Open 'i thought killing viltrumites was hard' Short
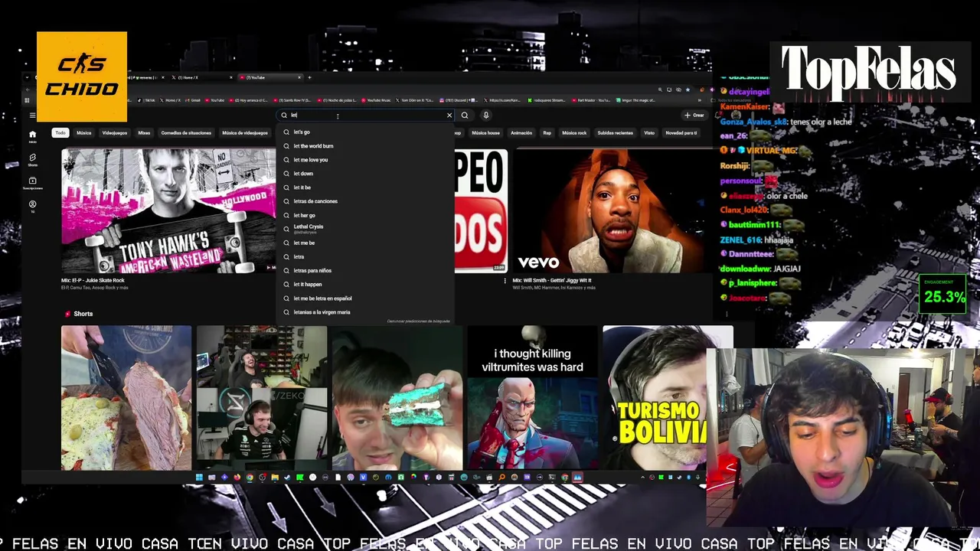980x551 pixels. tap(532, 398)
